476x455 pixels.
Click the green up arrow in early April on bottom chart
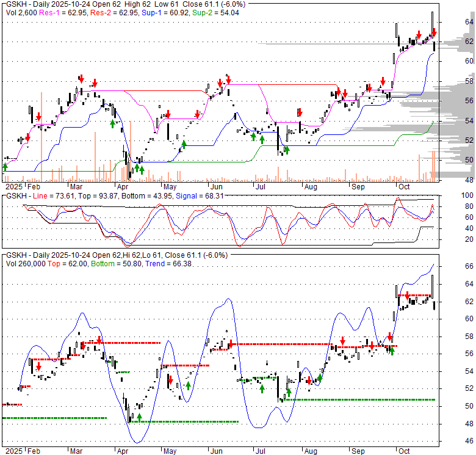click(x=139, y=417)
